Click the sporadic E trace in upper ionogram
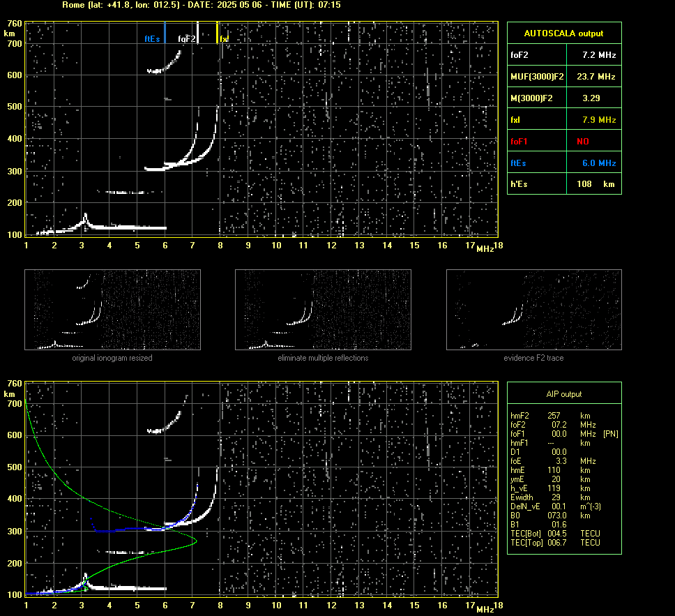The width and height of the screenshot is (675, 616). tap(129, 227)
